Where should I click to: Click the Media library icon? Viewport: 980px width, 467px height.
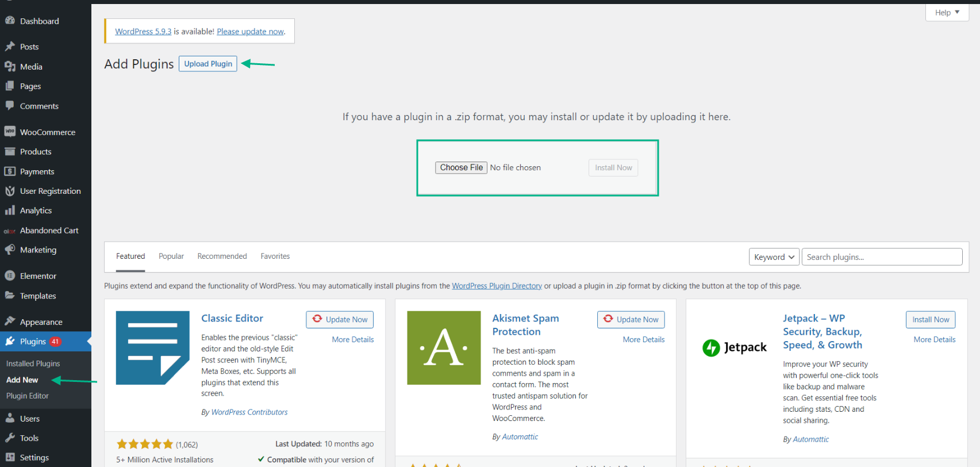[10, 67]
